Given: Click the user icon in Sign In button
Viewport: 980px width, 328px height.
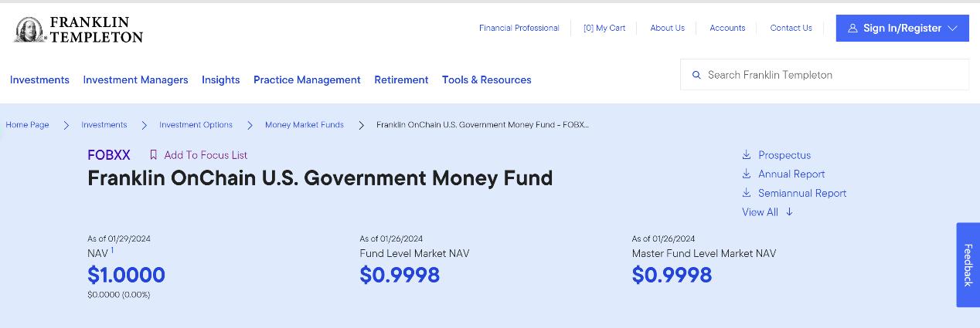Looking at the screenshot, I should point(852,29).
